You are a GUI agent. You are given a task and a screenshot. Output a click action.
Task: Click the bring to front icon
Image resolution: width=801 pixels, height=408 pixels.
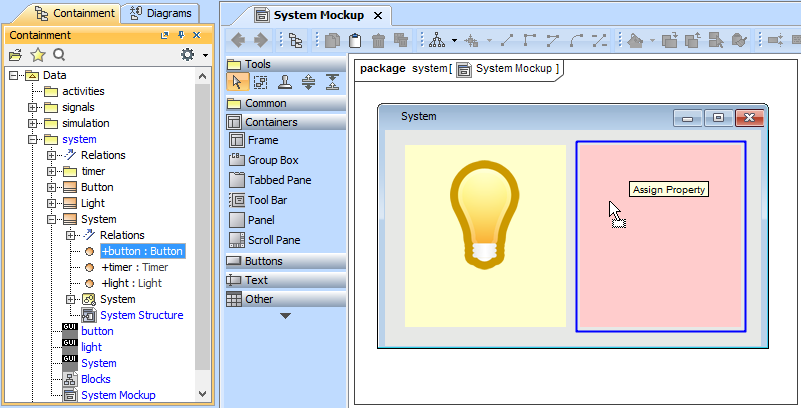coord(670,40)
